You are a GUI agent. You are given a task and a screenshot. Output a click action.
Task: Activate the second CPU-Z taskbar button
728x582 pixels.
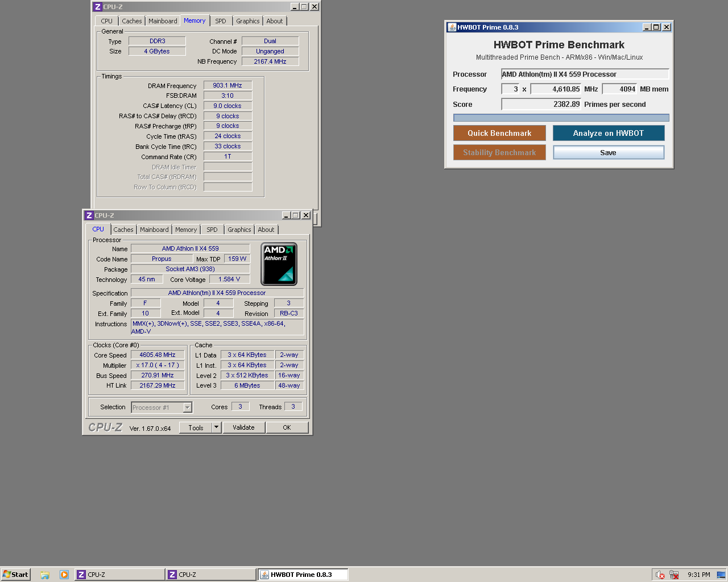click(210, 575)
